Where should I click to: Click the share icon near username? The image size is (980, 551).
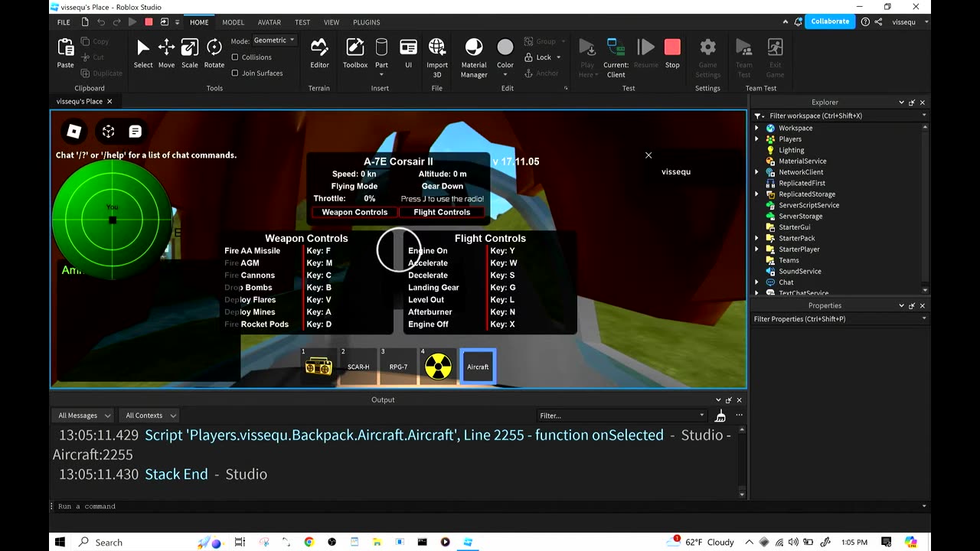click(x=879, y=21)
